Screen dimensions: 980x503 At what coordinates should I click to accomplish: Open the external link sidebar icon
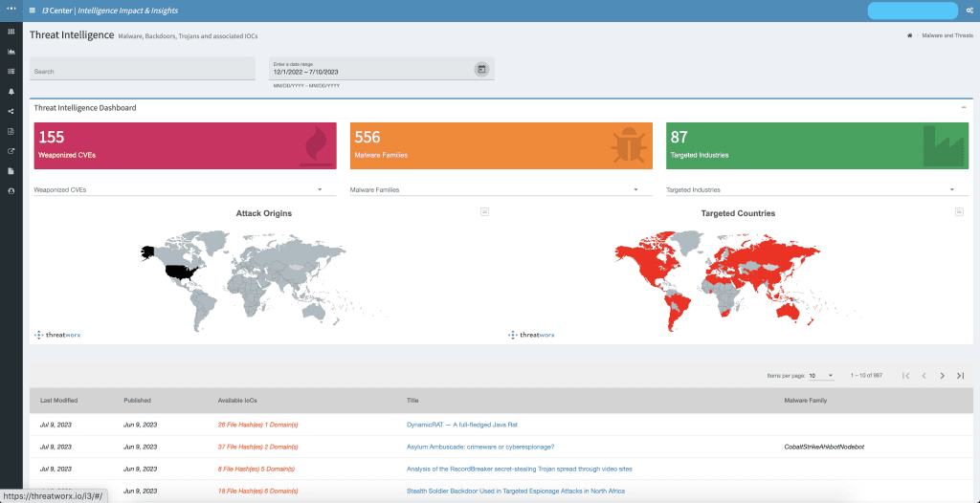(11, 151)
